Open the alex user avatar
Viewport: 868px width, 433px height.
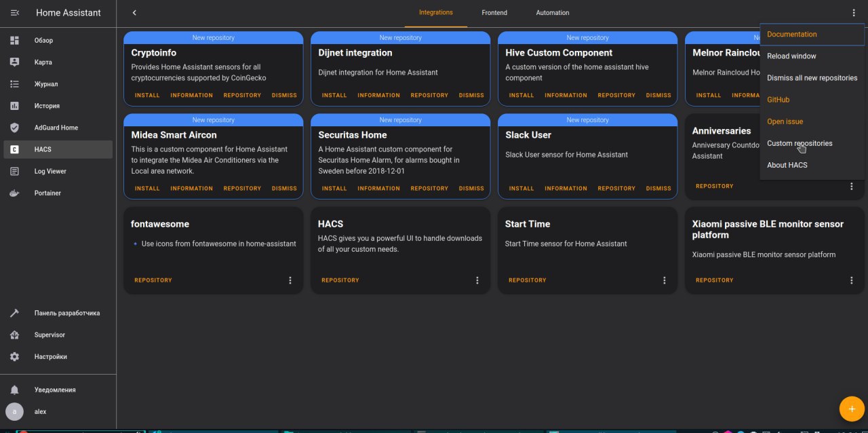tap(14, 411)
